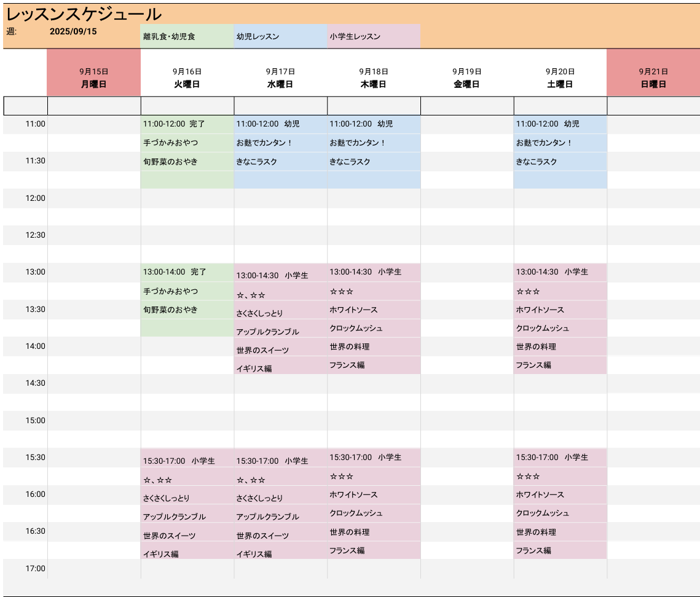Image resolution: width=700 pixels, height=597 pixels.
Task: Click the 木曜日 day header
Action: 374,84
